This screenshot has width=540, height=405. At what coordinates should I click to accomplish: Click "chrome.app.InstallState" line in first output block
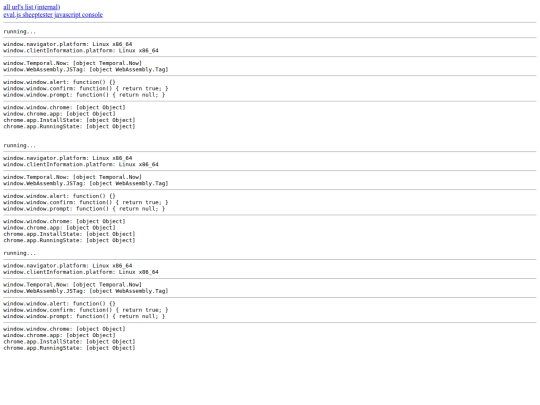[x=69, y=120]
